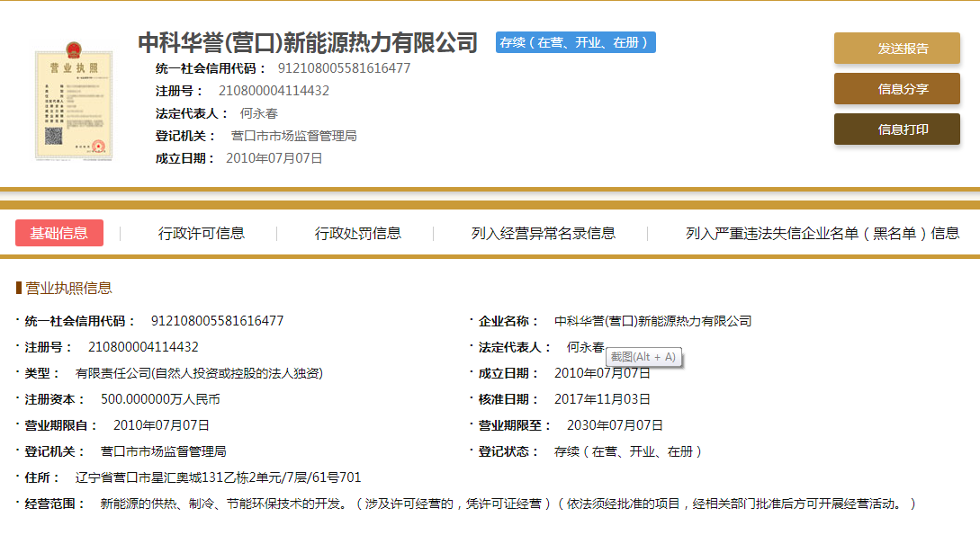Click the 经营范围 description text
This screenshot has height=535, width=980.
(x=508, y=504)
